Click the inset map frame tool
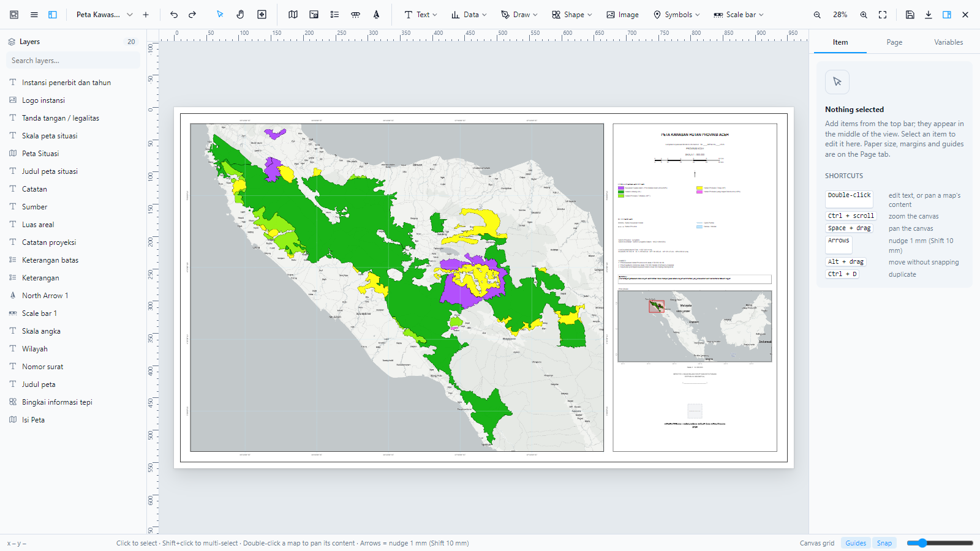The width and height of the screenshot is (980, 551). tap(314, 15)
